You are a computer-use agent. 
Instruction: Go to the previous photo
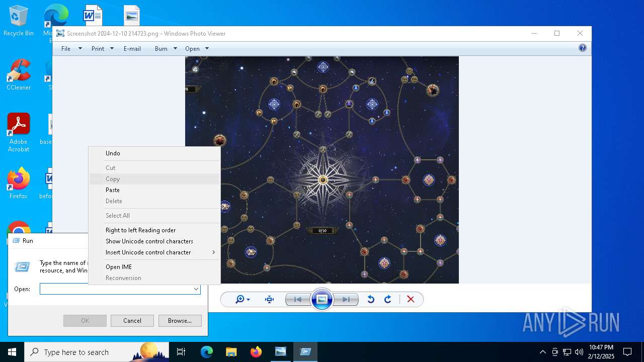tap(298, 299)
